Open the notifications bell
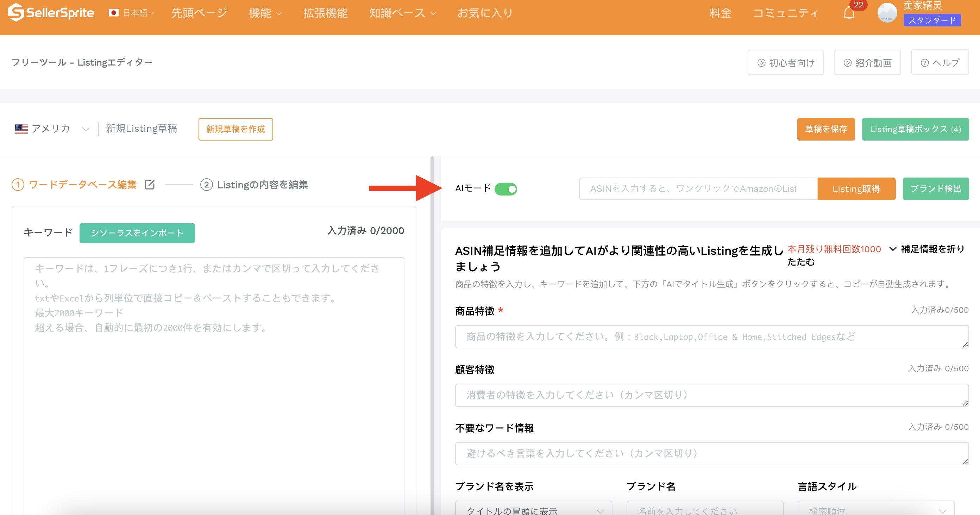The width and height of the screenshot is (980, 515). (x=849, y=13)
